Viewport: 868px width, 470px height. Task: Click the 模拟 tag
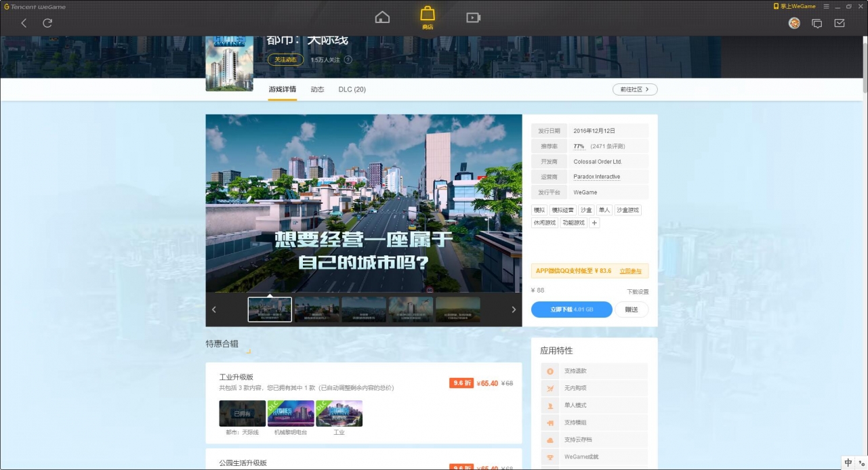(539, 211)
